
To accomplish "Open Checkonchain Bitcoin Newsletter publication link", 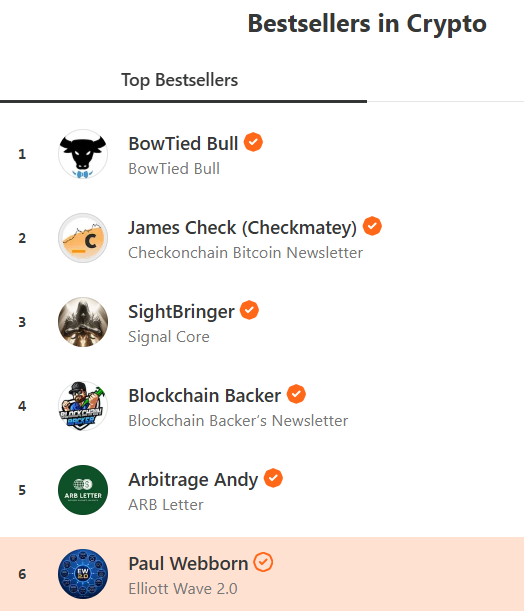I will [246, 253].
